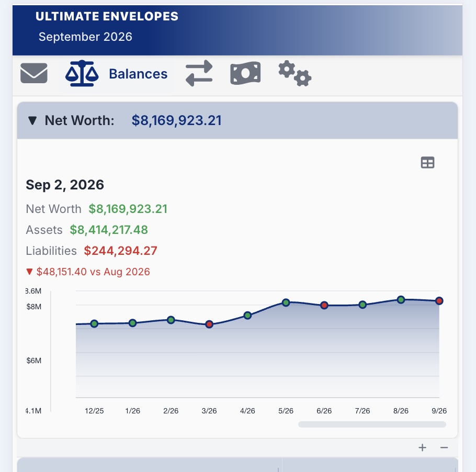The width and height of the screenshot is (476, 472).
Task: Click the Liabilities value $244,294.27
Action: pyautogui.click(x=120, y=251)
